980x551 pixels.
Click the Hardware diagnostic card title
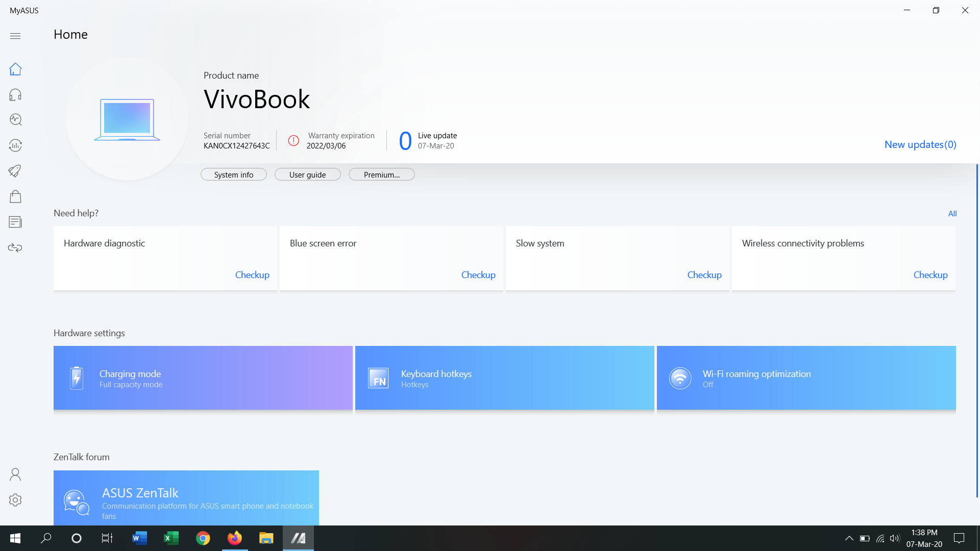[x=104, y=243]
